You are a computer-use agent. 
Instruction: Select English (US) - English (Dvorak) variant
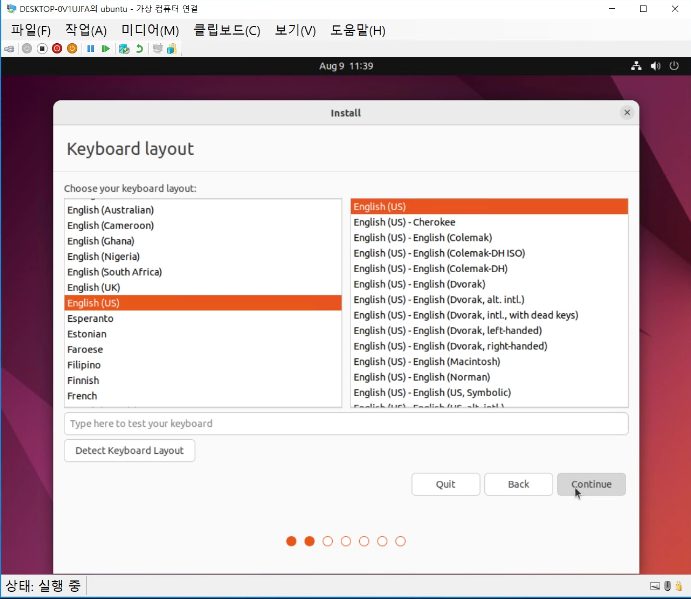489,284
